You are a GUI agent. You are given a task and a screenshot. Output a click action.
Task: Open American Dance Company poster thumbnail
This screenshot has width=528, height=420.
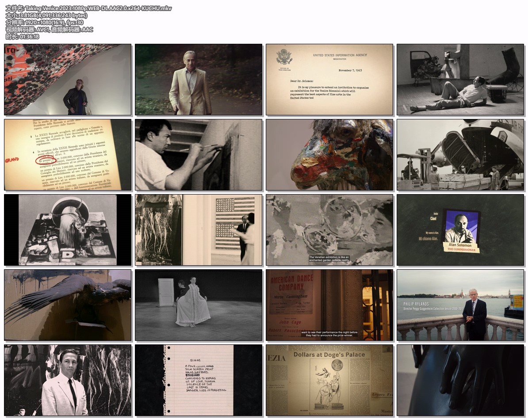pos(329,305)
